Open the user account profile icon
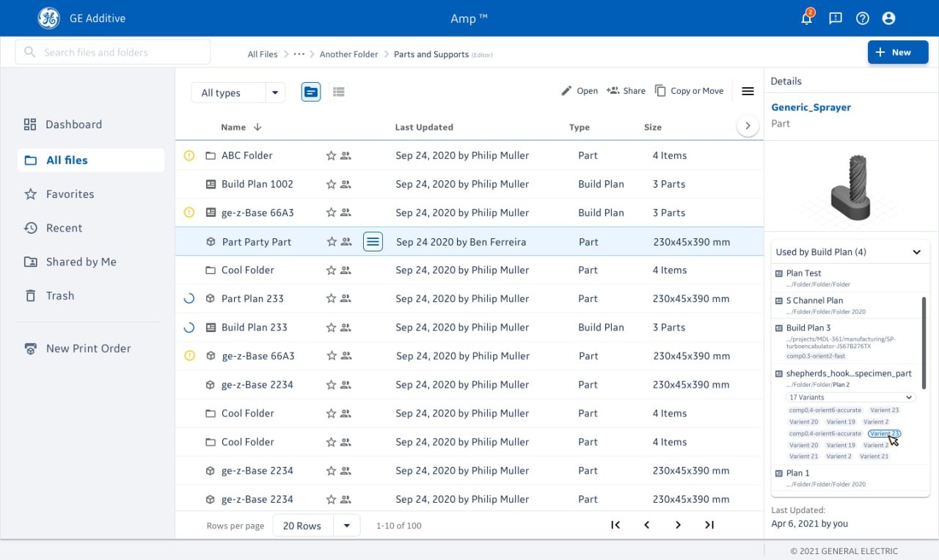The height and width of the screenshot is (560, 939). 889,18
